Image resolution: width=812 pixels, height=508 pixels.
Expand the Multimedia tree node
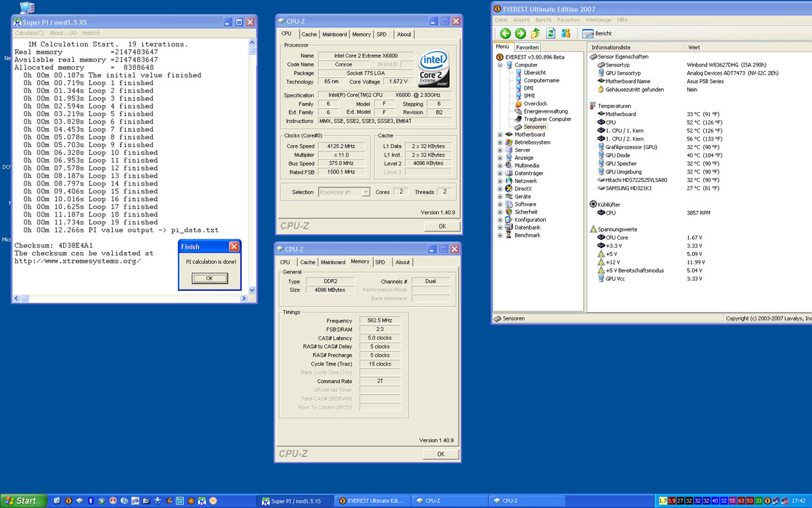500,166
